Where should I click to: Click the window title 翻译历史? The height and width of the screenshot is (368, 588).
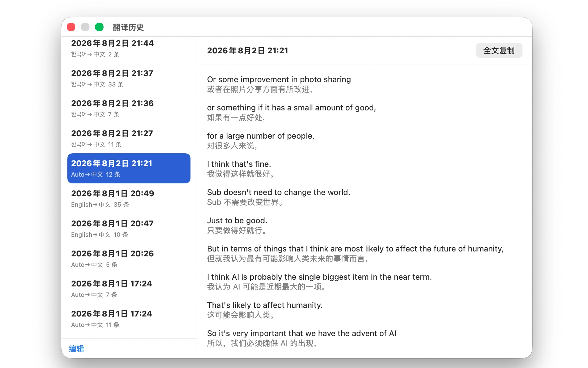pos(128,27)
